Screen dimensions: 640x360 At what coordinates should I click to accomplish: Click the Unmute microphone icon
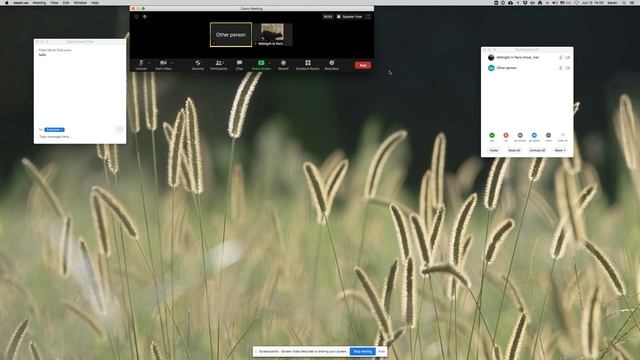pos(141,63)
